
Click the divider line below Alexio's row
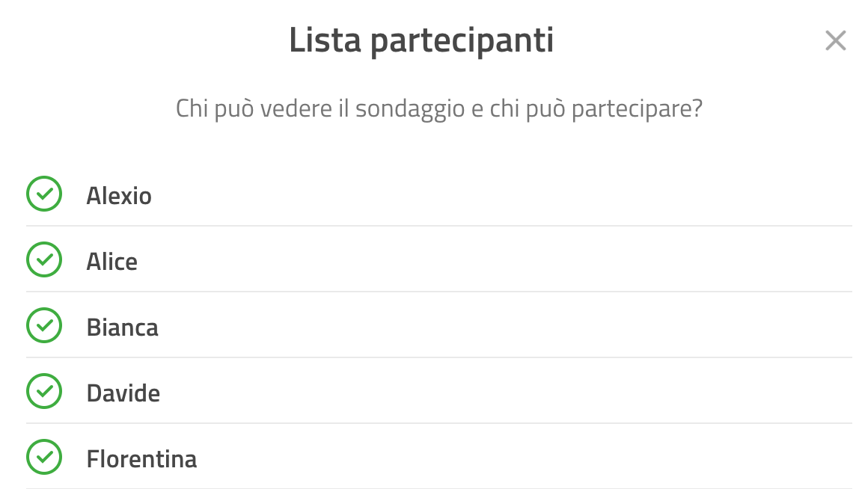pos(439,226)
